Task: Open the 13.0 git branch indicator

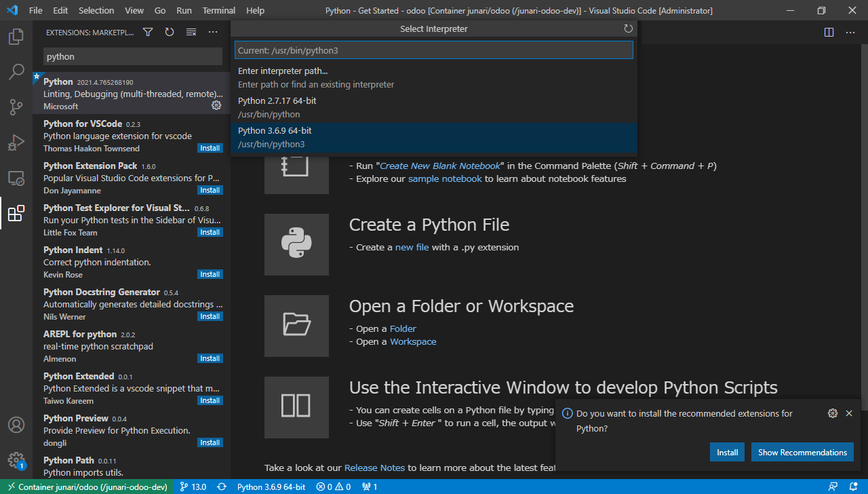Action: coord(193,487)
